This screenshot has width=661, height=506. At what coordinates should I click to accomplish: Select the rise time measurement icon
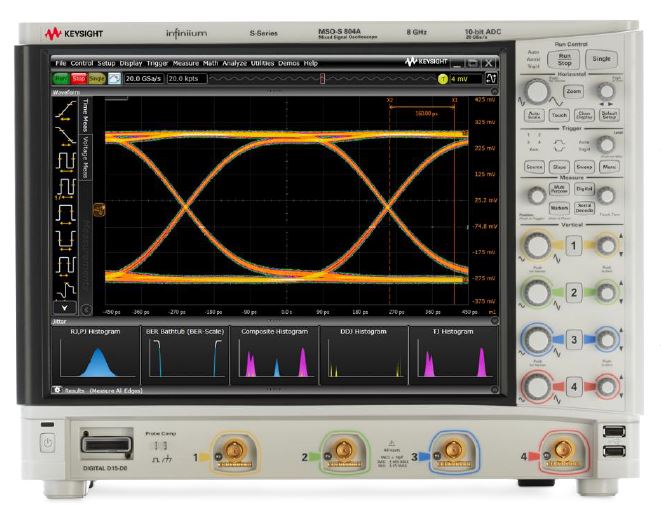tap(66, 110)
